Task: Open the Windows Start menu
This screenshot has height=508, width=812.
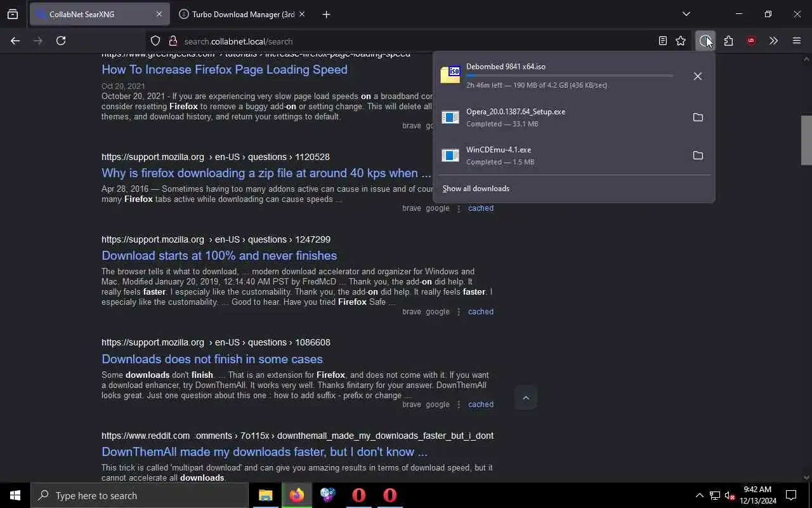Action: point(15,495)
